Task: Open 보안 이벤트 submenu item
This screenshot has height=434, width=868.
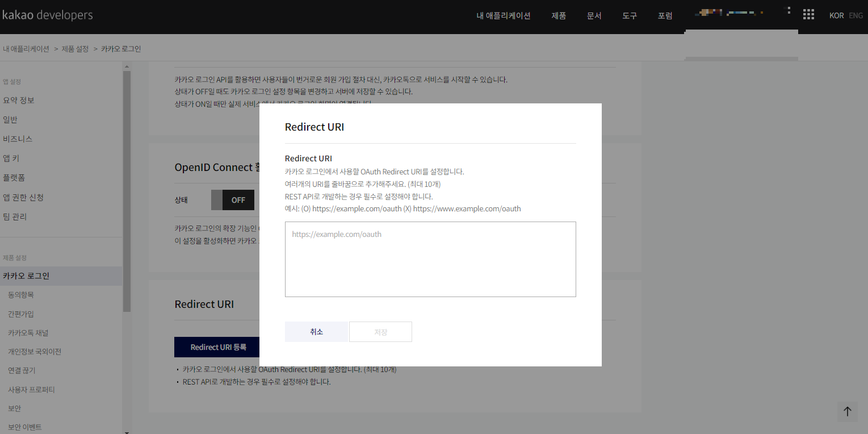Action: (25, 427)
